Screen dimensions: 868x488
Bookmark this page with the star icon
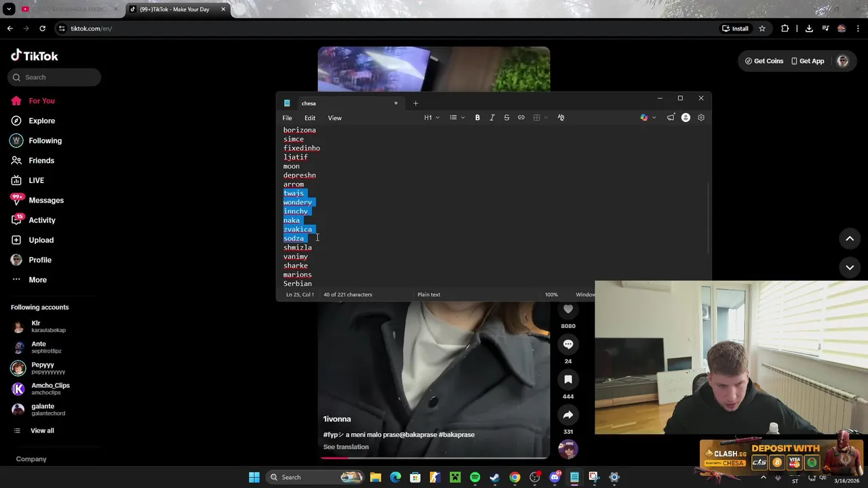[x=762, y=28]
